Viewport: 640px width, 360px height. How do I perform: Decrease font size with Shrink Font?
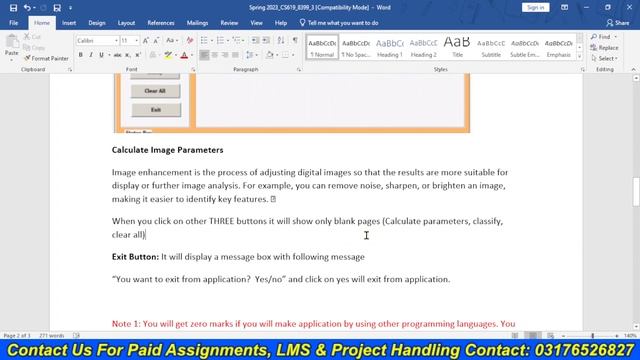click(x=156, y=40)
